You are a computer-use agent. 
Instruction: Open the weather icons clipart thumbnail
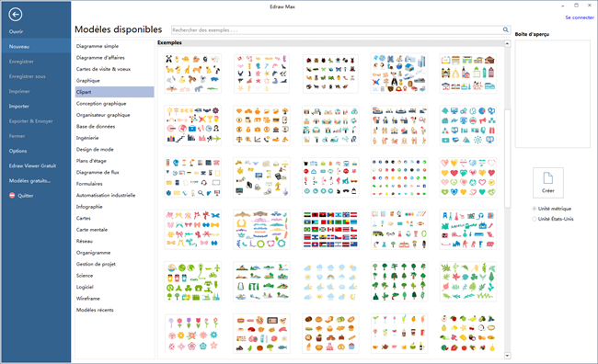coord(330,281)
